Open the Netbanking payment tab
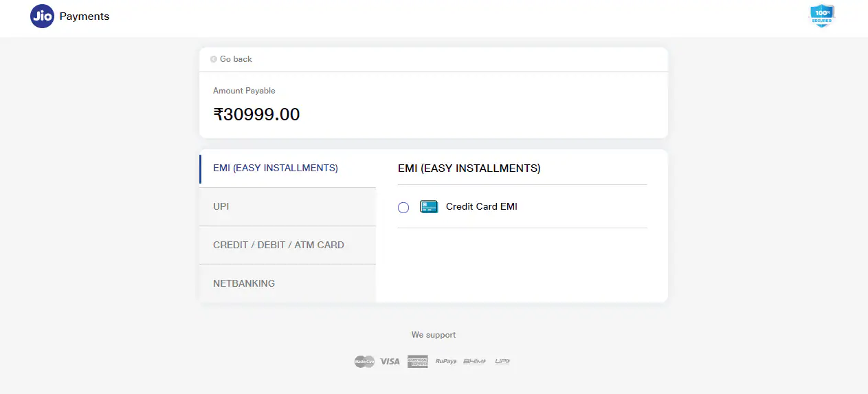Viewport: 868px width, 394px height. pos(244,283)
